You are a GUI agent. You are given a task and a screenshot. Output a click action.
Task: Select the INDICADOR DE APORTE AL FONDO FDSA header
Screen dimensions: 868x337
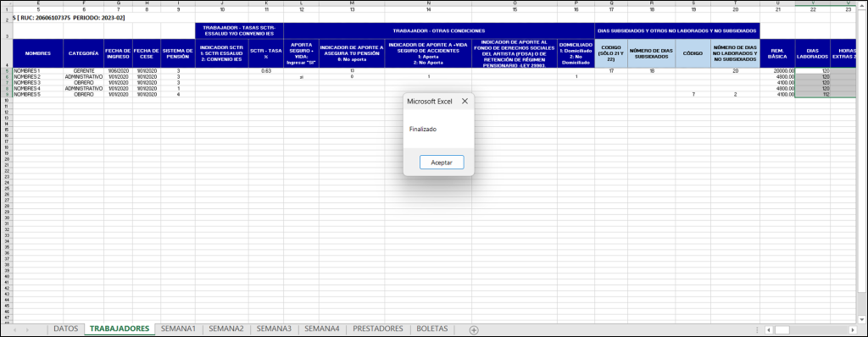pyautogui.click(x=515, y=53)
